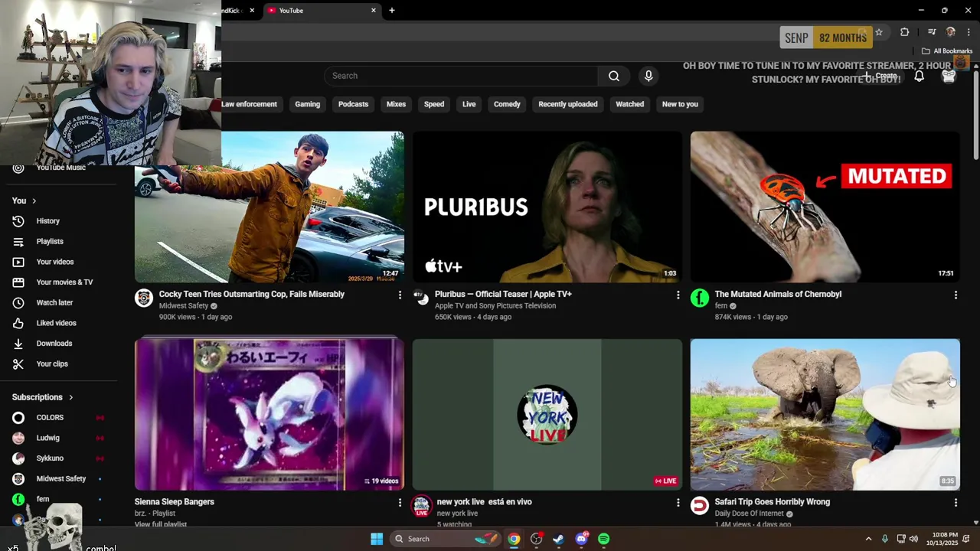Select Recently uploaded filter chip
Viewport: 980px width, 551px height.
[x=568, y=104]
